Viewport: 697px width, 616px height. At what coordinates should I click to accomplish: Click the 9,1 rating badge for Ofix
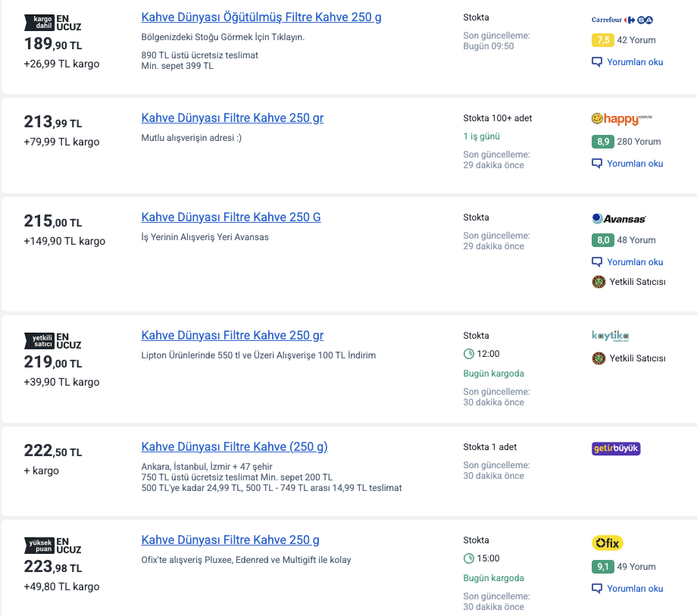pos(602,567)
